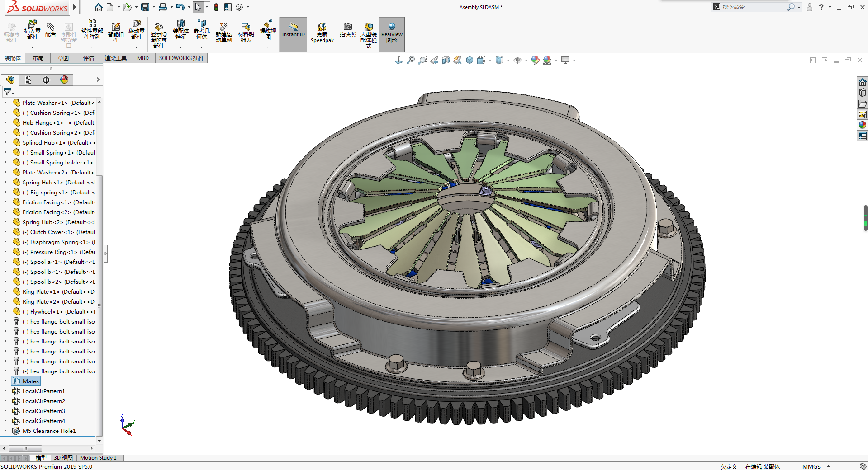Click the Edit Appearance color ball icon
This screenshot has width=868, height=470.
coord(535,60)
